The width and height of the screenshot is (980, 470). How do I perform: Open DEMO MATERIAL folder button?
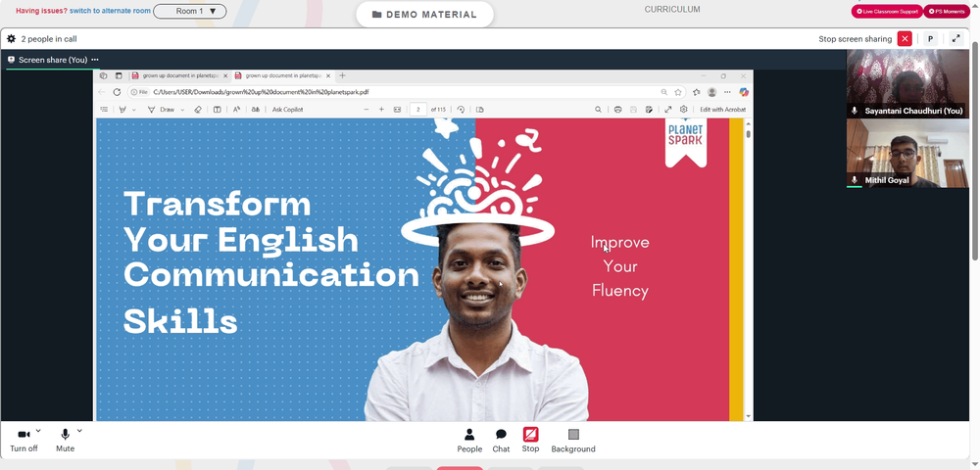pyautogui.click(x=424, y=15)
